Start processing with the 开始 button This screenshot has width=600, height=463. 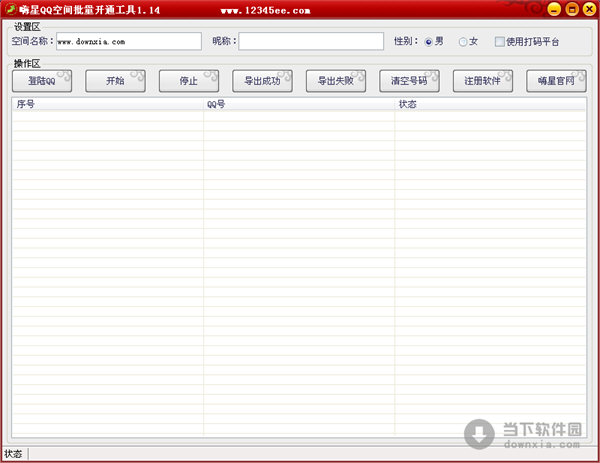point(116,81)
